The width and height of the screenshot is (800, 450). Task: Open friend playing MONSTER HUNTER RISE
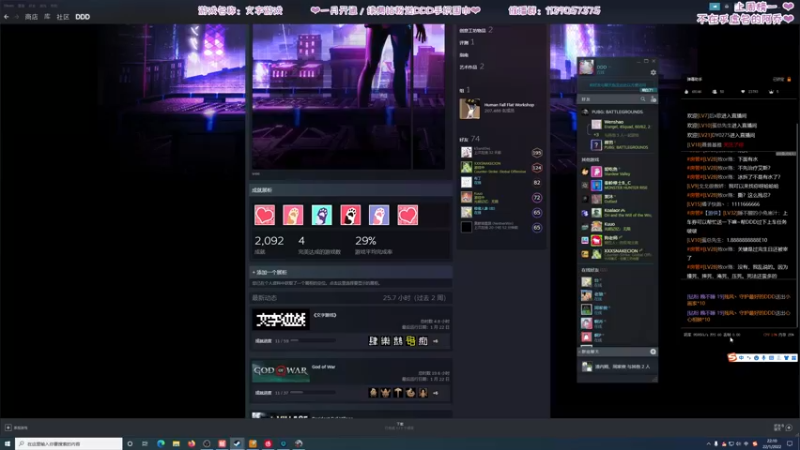(x=617, y=185)
